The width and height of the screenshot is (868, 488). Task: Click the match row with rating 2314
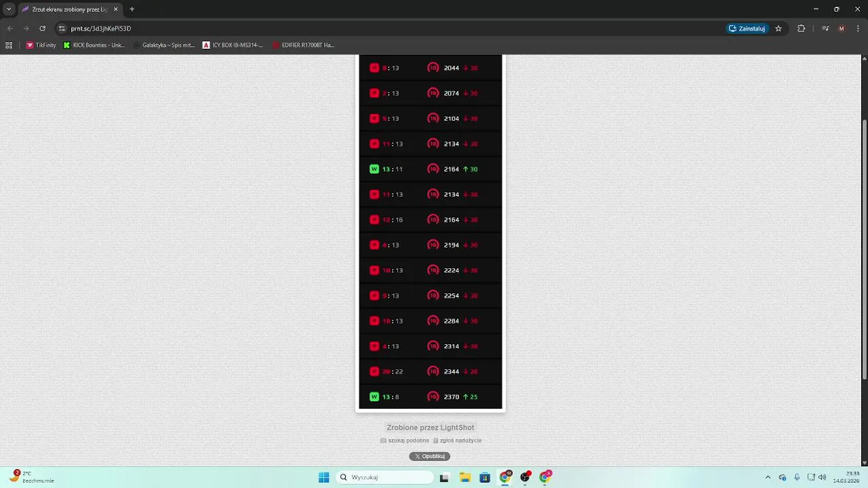tap(431, 346)
